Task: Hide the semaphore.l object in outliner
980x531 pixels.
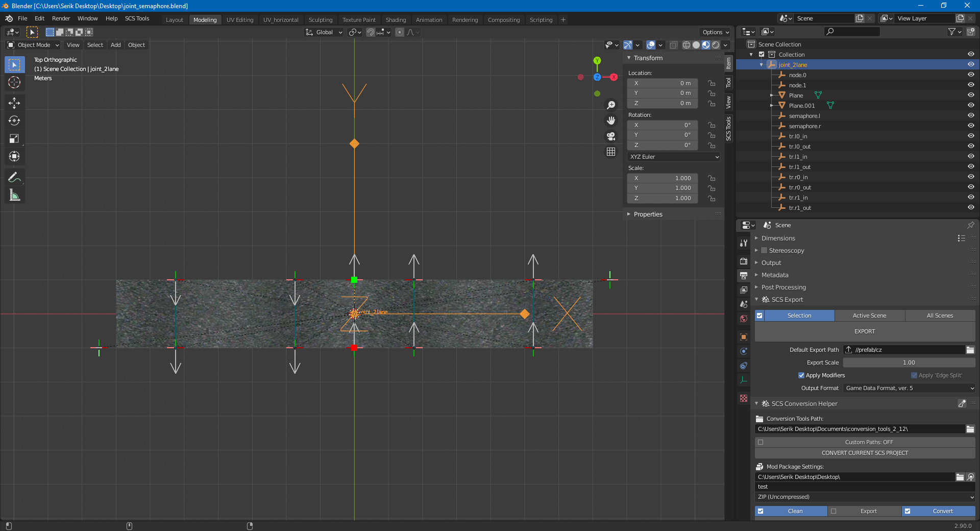Action: click(971, 115)
